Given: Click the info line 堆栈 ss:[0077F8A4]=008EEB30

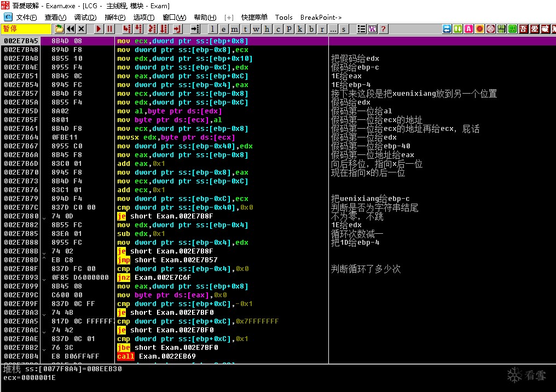Looking at the screenshot, I should (63, 369).
